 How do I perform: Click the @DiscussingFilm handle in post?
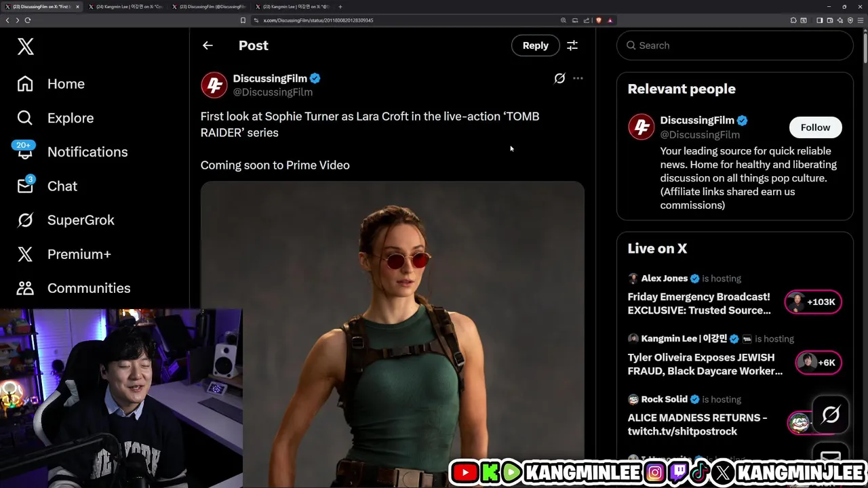point(273,92)
